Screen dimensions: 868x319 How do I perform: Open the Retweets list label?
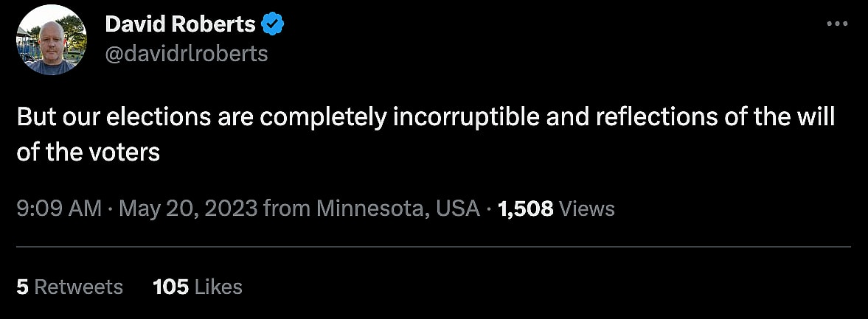[x=79, y=286]
